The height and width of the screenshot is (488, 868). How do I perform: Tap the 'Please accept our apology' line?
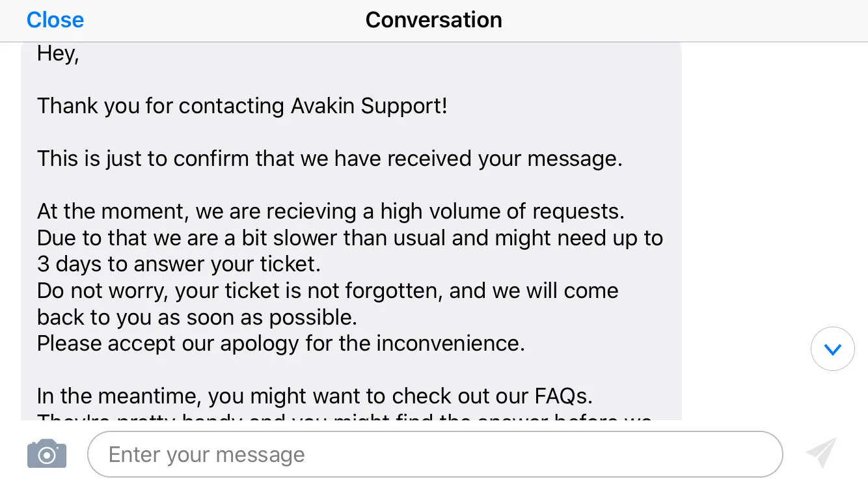pos(281,344)
